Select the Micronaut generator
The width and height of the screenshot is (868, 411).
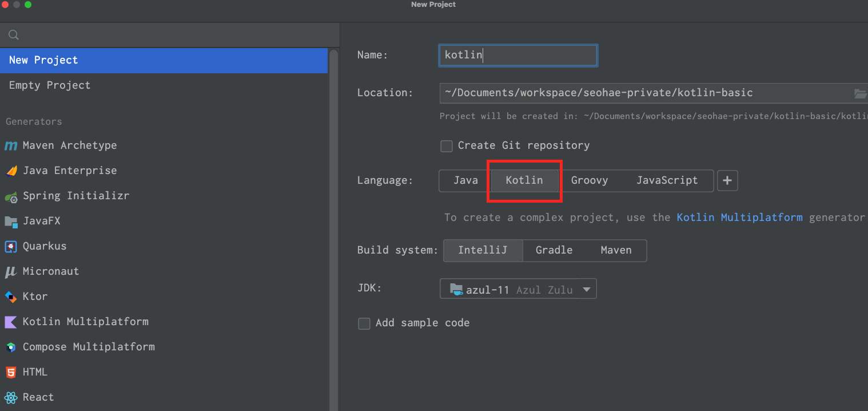(x=164, y=271)
